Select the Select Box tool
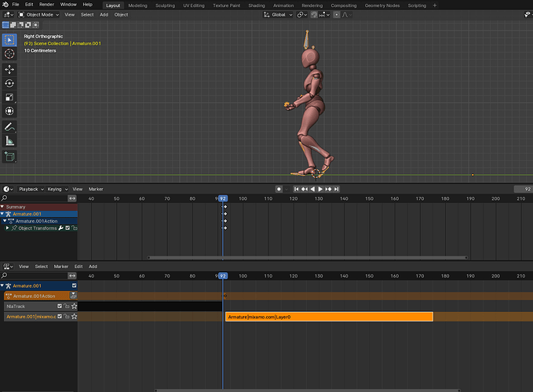Viewport: 533px width, 392px height. [x=9, y=40]
